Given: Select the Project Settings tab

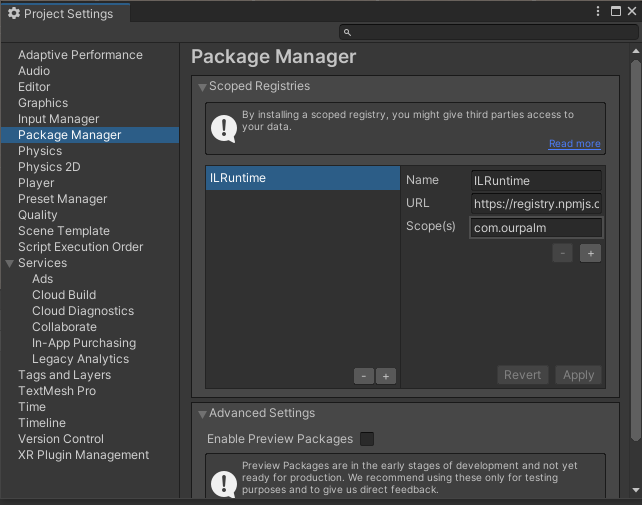Looking at the screenshot, I should tap(66, 14).
